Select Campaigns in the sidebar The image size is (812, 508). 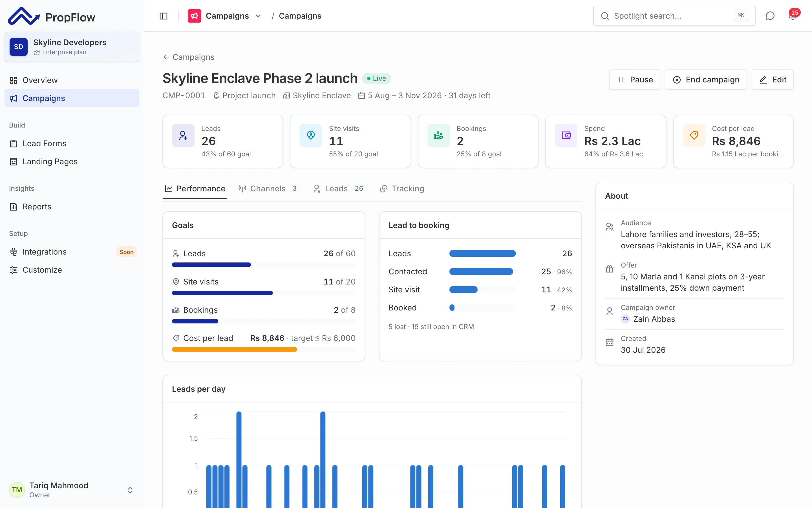[x=72, y=98]
